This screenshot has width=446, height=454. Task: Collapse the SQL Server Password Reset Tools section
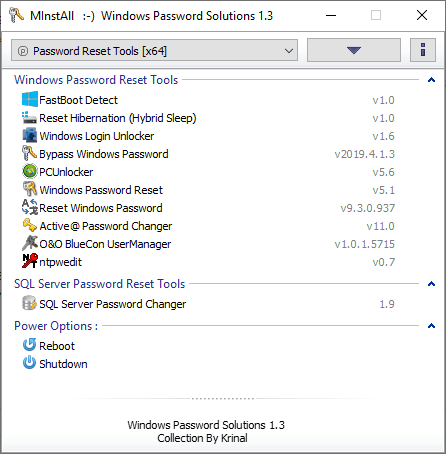coord(431,284)
